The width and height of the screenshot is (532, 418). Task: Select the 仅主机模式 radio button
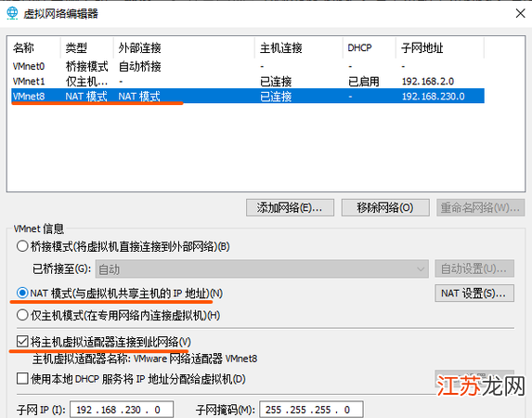click(22, 315)
